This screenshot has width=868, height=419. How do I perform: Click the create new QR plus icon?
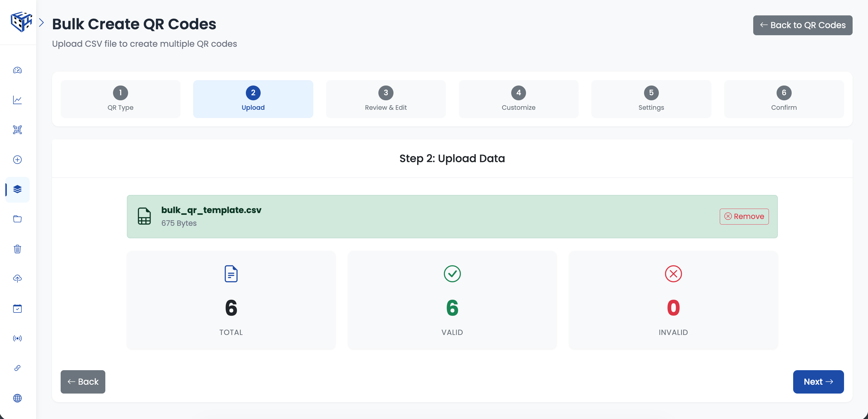(17, 160)
